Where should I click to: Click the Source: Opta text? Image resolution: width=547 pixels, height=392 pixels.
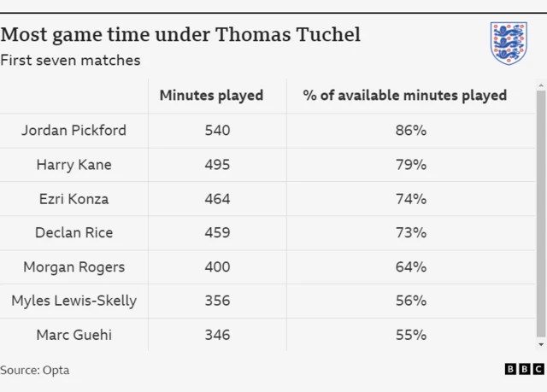35,371
